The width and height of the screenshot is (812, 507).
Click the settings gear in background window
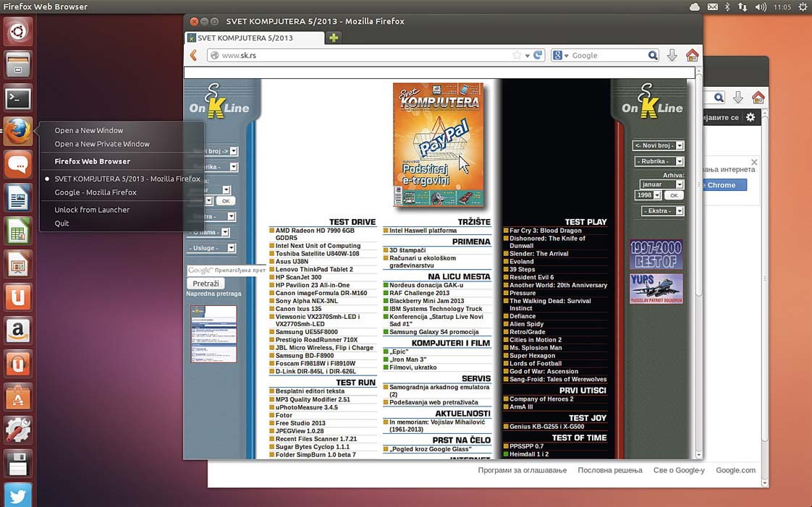[x=750, y=117]
